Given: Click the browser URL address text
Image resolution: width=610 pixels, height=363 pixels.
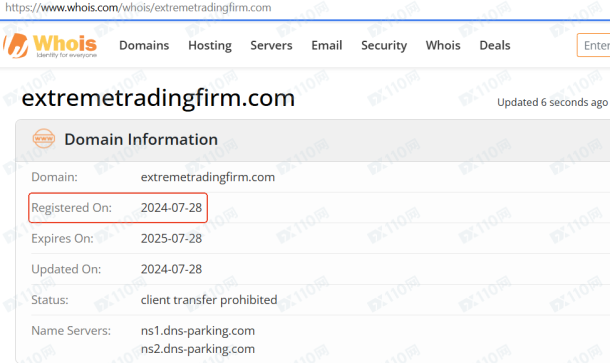Looking at the screenshot, I should [x=138, y=8].
